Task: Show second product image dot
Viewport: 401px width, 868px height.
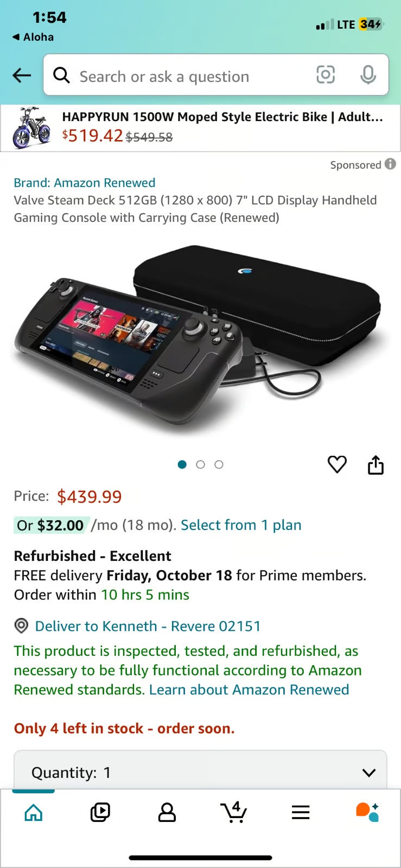Action: [200, 464]
